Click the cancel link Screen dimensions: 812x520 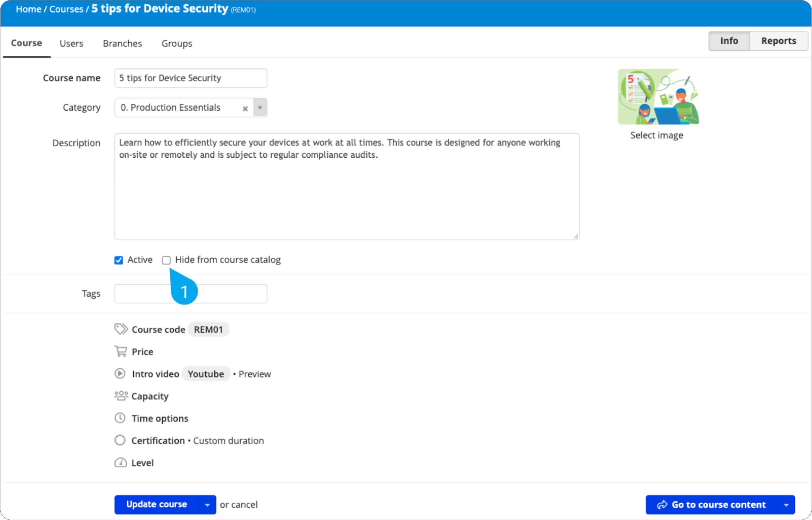[244, 505]
